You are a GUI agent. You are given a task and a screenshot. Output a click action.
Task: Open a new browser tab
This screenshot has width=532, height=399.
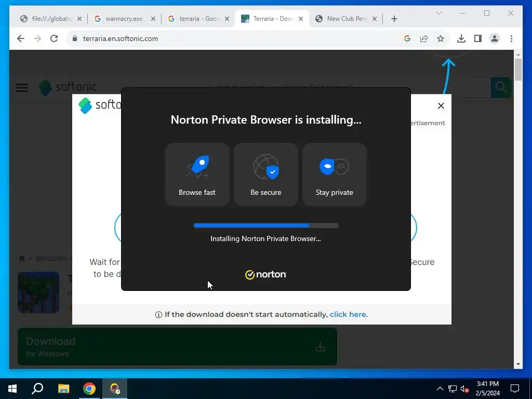pyautogui.click(x=394, y=19)
